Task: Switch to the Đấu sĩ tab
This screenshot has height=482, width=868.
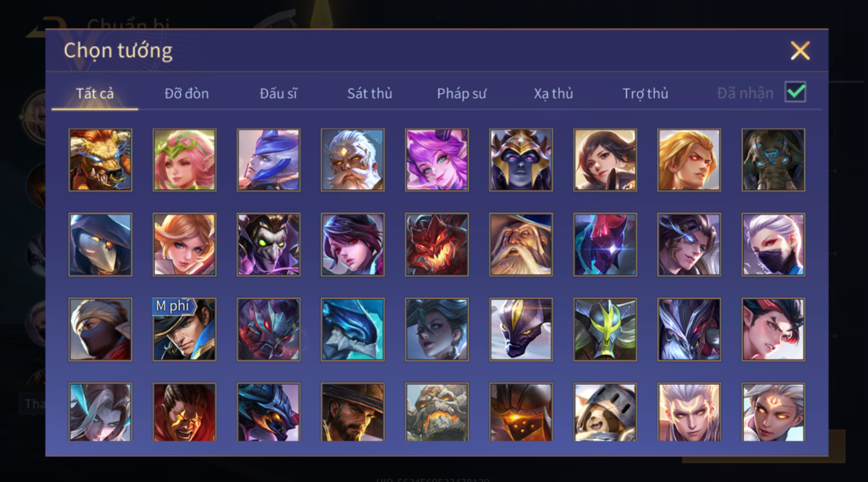Action: 279,94
